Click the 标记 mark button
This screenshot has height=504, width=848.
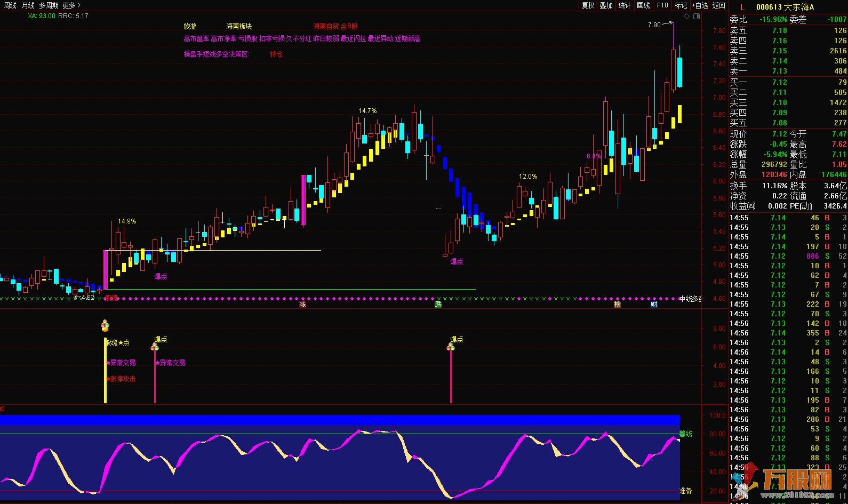point(681,5)
